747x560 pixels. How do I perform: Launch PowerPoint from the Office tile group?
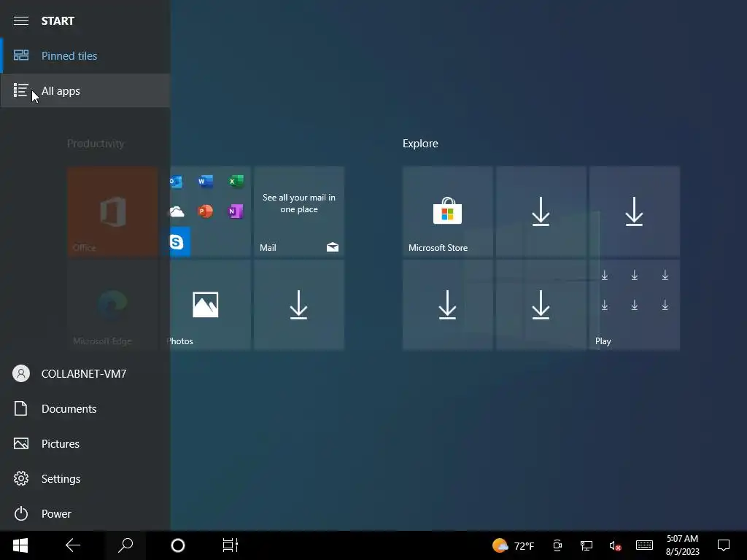coord(205,211)
